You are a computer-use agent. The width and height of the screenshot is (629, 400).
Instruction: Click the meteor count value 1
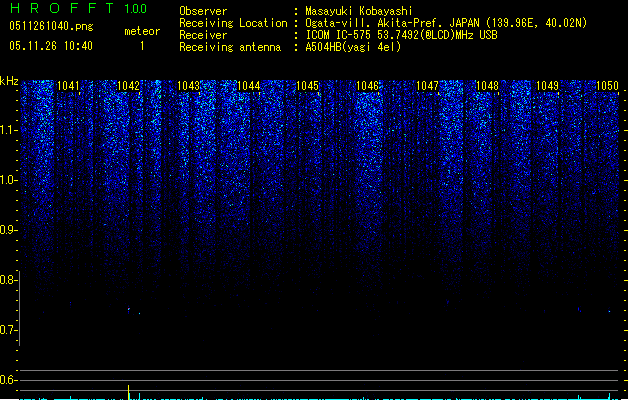(142, 46)
